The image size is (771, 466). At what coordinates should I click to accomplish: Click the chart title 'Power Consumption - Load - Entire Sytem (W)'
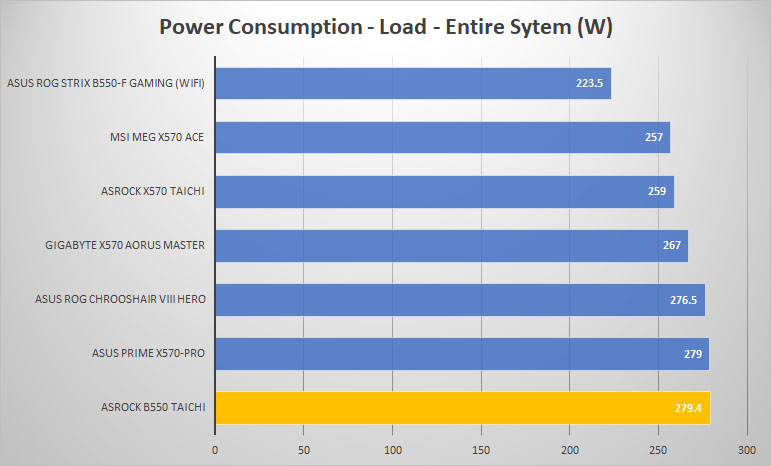pos(386,27)
